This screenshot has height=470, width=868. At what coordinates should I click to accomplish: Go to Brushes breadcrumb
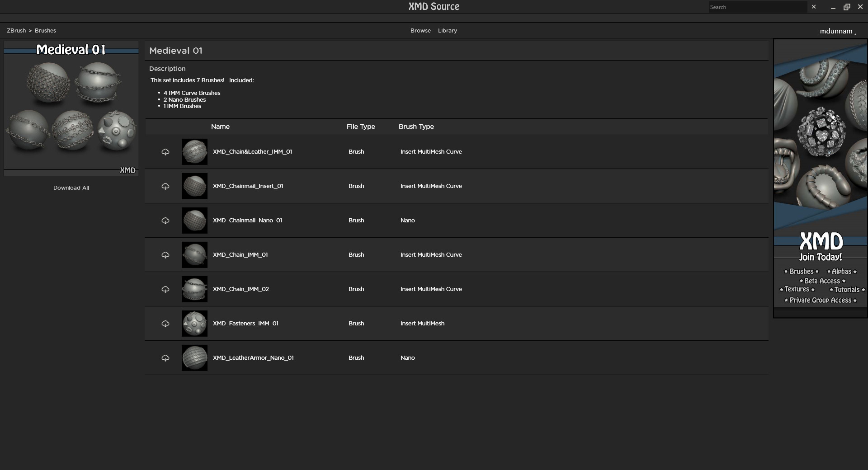[45, 31]
